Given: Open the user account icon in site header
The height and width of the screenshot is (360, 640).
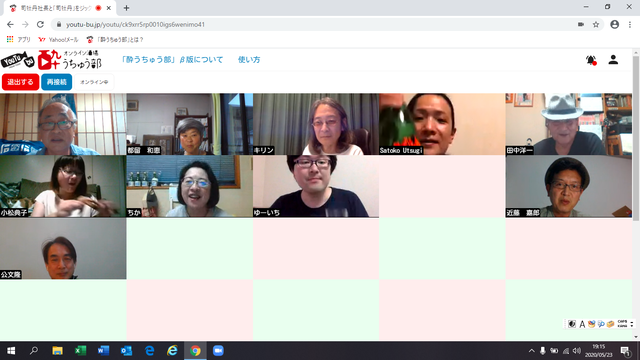Looking at the screenshot, I should tap(613, 60).
